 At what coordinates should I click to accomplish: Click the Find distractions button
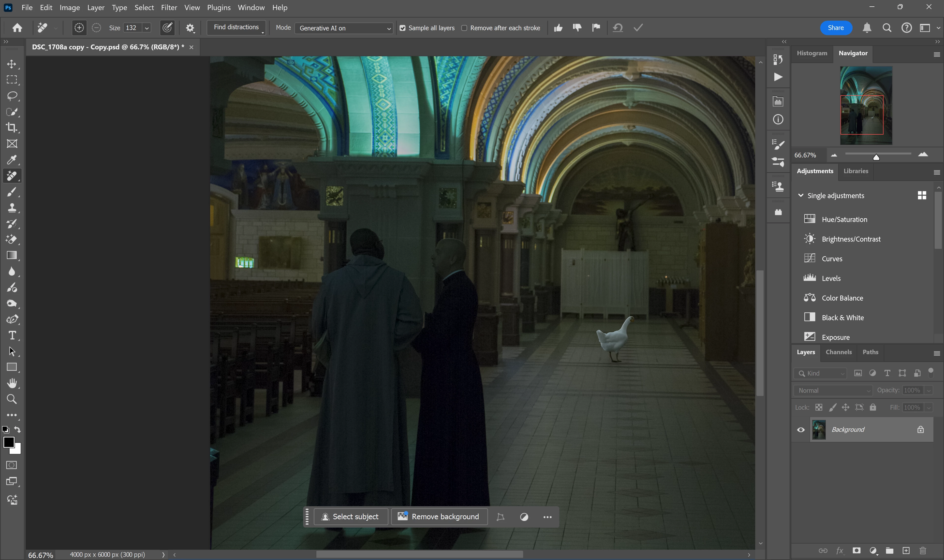click(x=236, y=27)
